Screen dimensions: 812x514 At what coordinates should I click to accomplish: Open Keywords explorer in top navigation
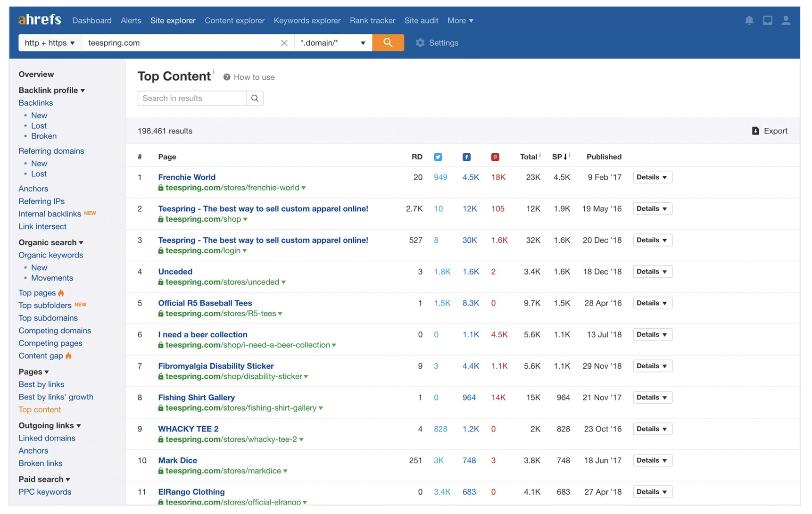[x=307, y=21]
